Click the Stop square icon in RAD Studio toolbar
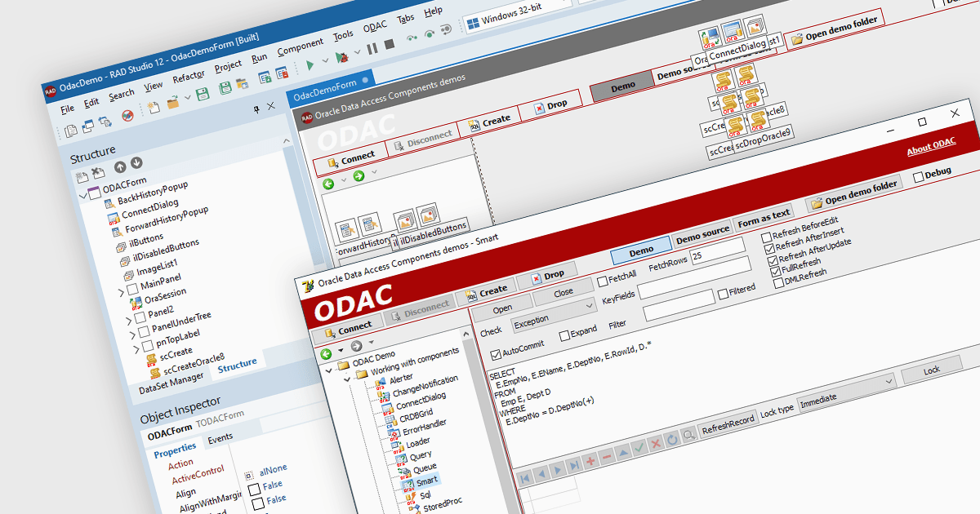980x514 pixels. pos(390,45)
